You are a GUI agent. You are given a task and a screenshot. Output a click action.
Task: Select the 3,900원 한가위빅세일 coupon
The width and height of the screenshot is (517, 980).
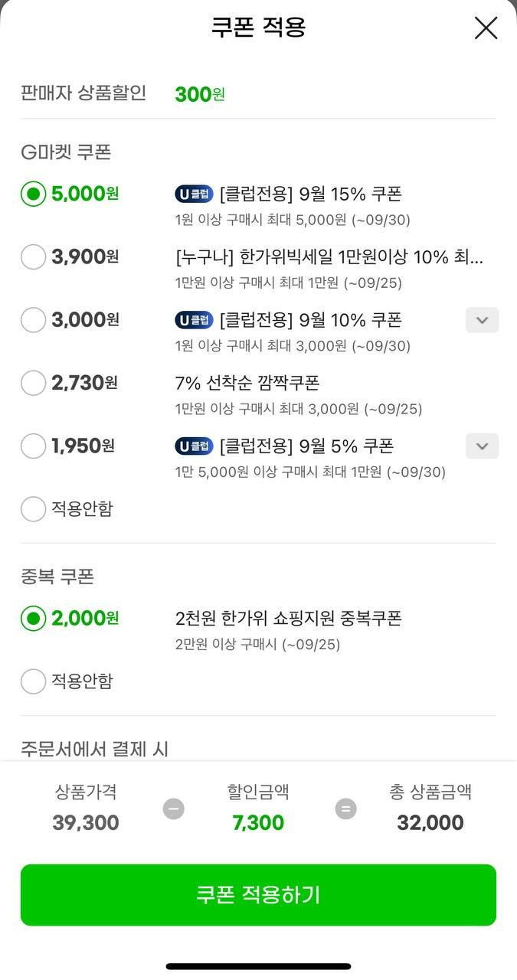point(33,256)
